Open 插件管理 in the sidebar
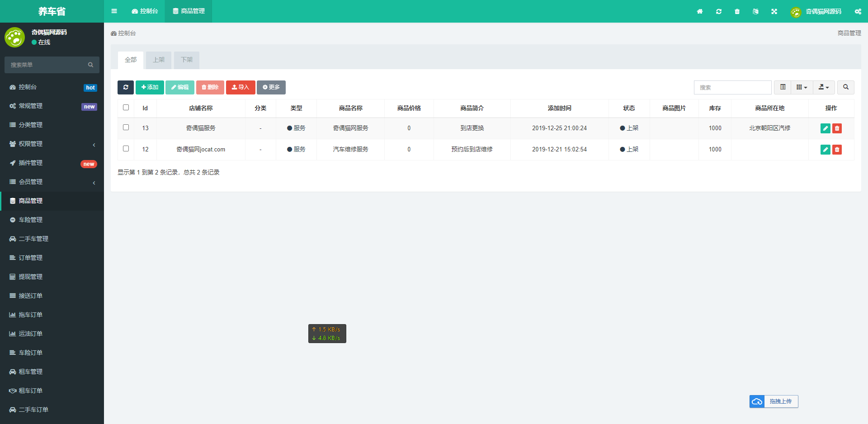868x424 pixels. 52,163
